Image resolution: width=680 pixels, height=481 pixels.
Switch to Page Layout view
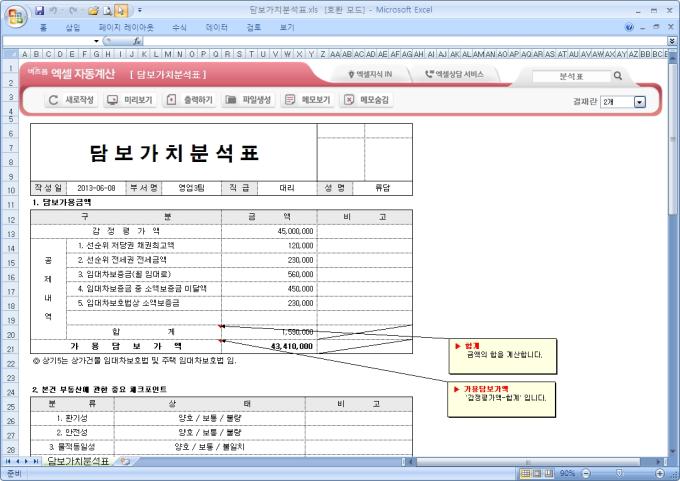click(x=537, y=473)
